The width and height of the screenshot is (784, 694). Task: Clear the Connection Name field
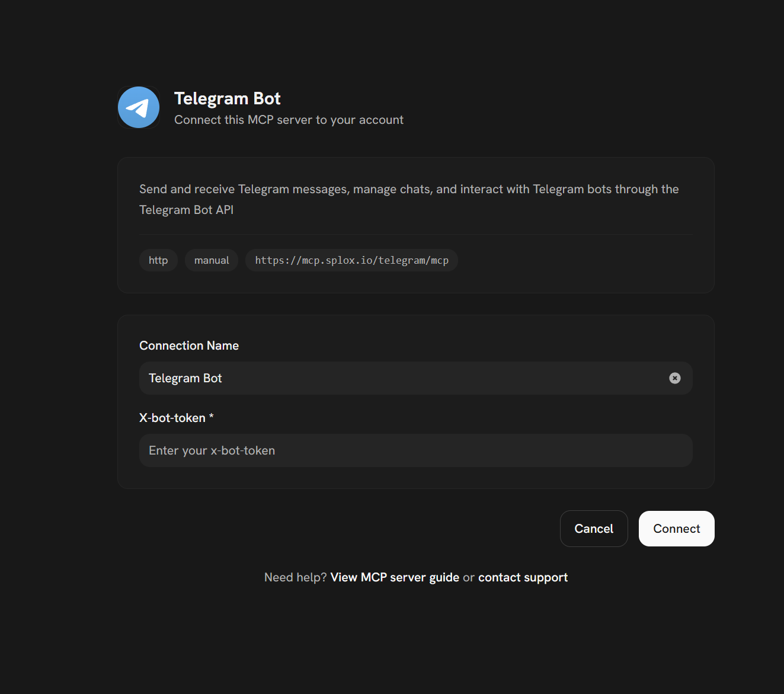click(x=674, y=378)
